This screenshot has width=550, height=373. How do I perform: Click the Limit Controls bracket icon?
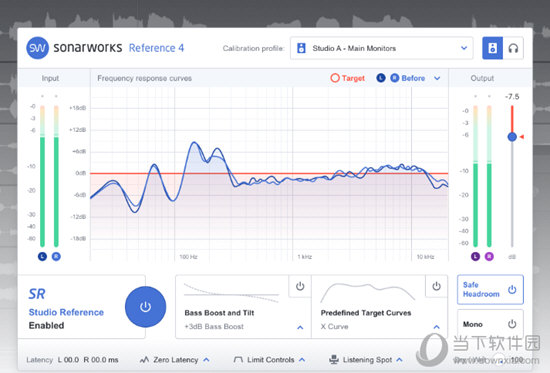point(238,360)
